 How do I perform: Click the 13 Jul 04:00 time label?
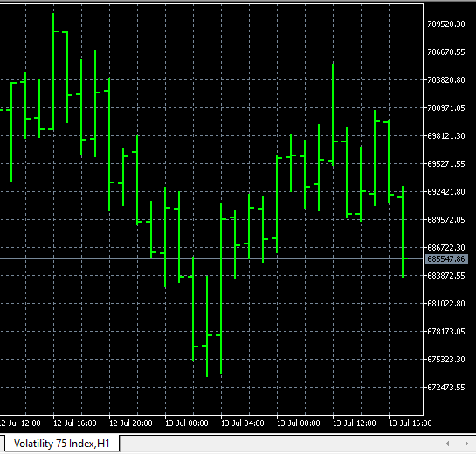[243, 423]
